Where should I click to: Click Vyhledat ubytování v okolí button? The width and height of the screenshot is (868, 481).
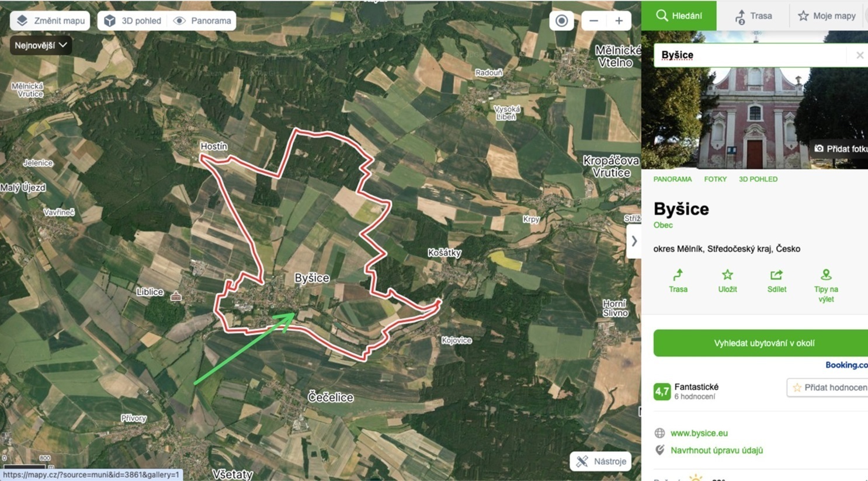(761, 343)
